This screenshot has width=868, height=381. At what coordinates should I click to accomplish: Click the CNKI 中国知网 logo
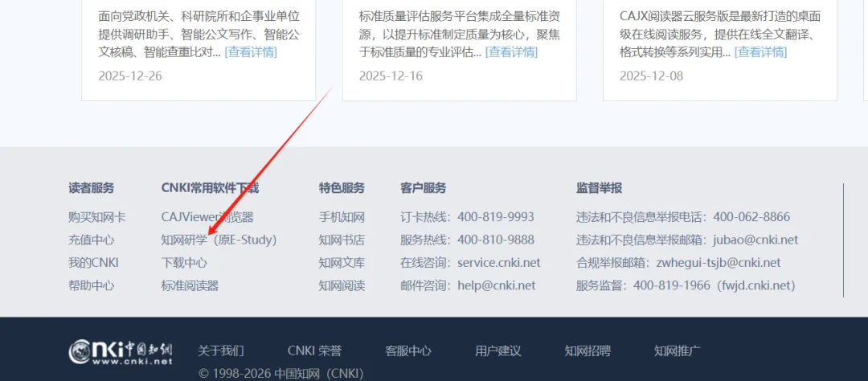click(121, 352)
